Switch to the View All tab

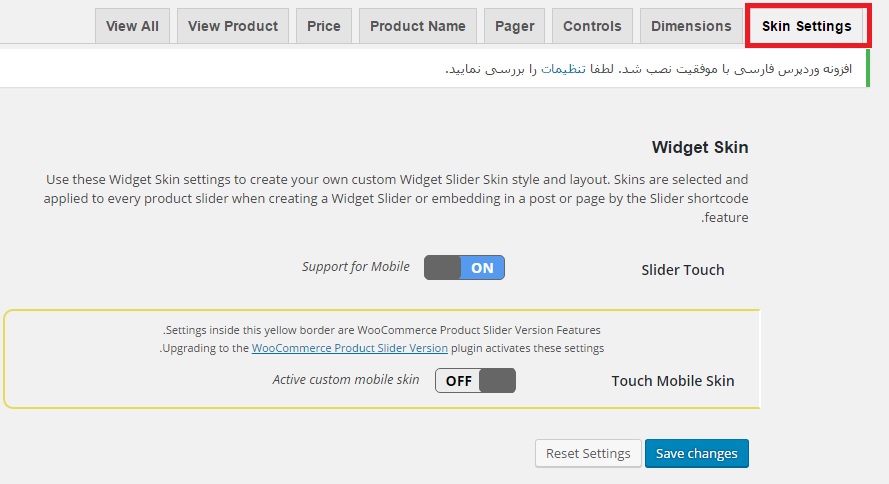tap(132, 26)
